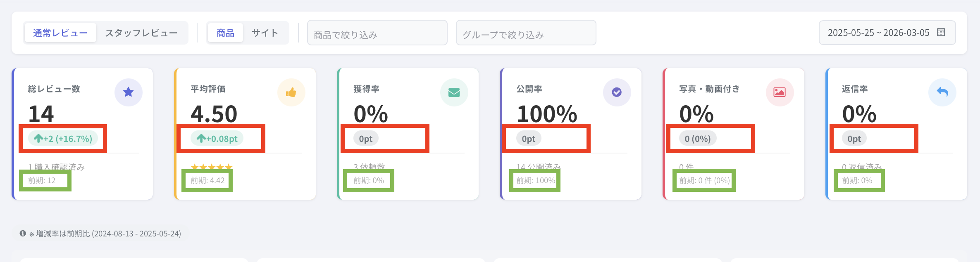
Task: Open the calendar icon in the date range field
Action: point(941,32)
